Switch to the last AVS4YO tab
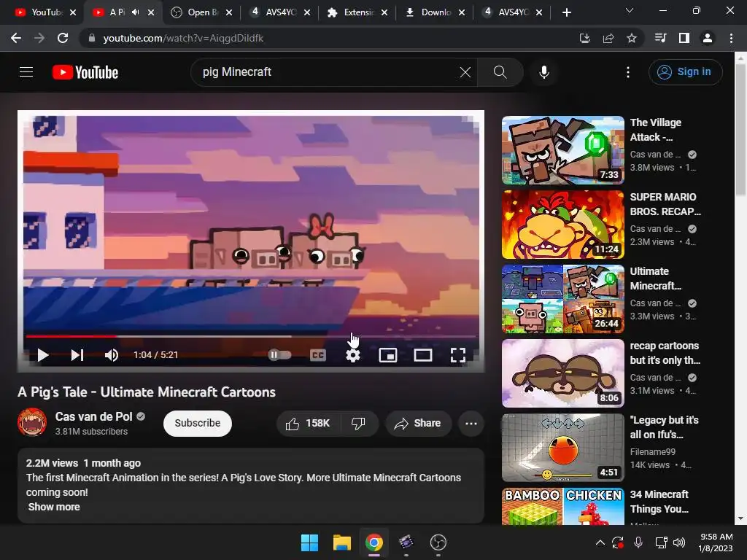The width and height of the screenshot is (747, 560). tap(511, 12)
